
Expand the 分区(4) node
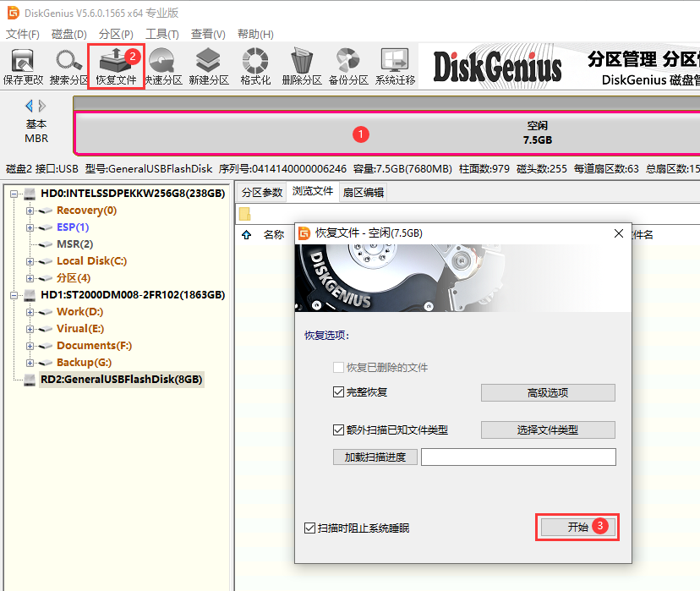pyautogui.click(x=30, y=278)
